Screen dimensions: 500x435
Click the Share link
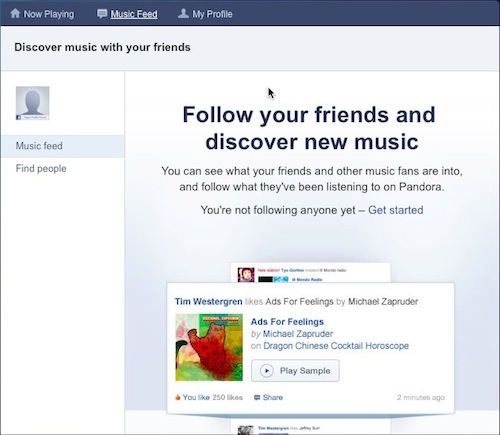pyautogui.click(x=273, y=397)
